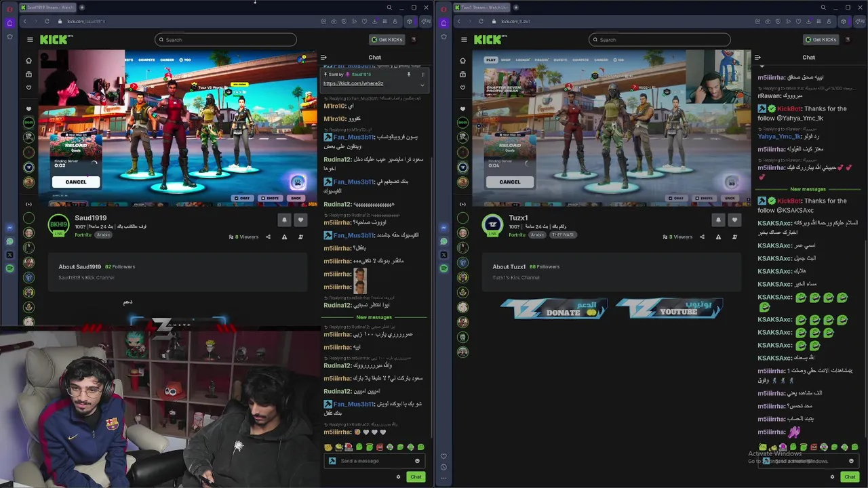Image resolution: width=868 pixels, height=488 pixels.
Task: Select Saud1919 Stream tab in left browser
Action: click(47, 7)
